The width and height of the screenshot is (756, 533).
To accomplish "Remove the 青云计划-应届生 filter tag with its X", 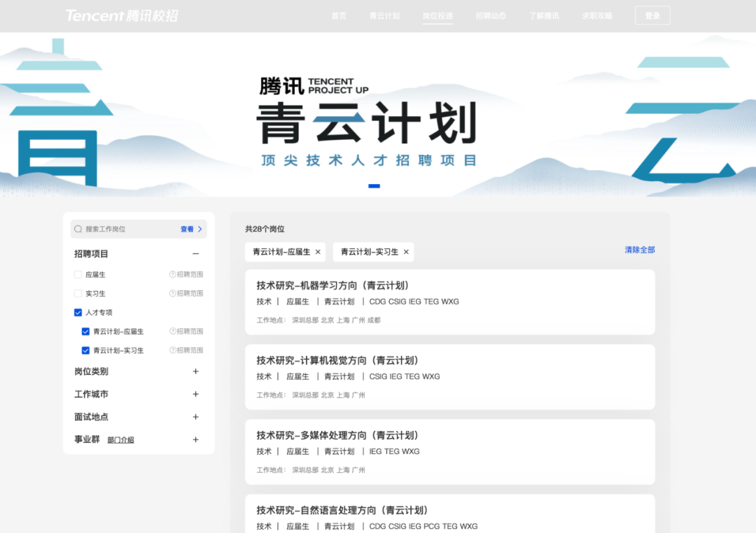I will click(x=318, y=252).
